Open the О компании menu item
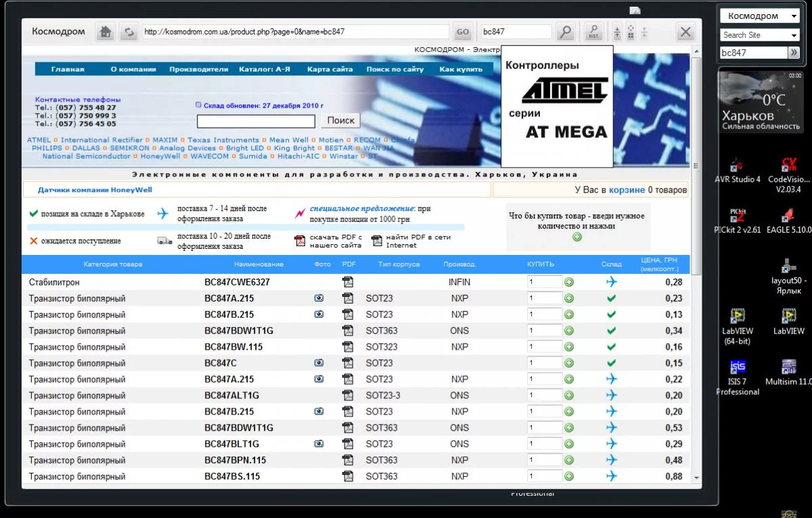This screenshot has width=812, height=518. 133,69
